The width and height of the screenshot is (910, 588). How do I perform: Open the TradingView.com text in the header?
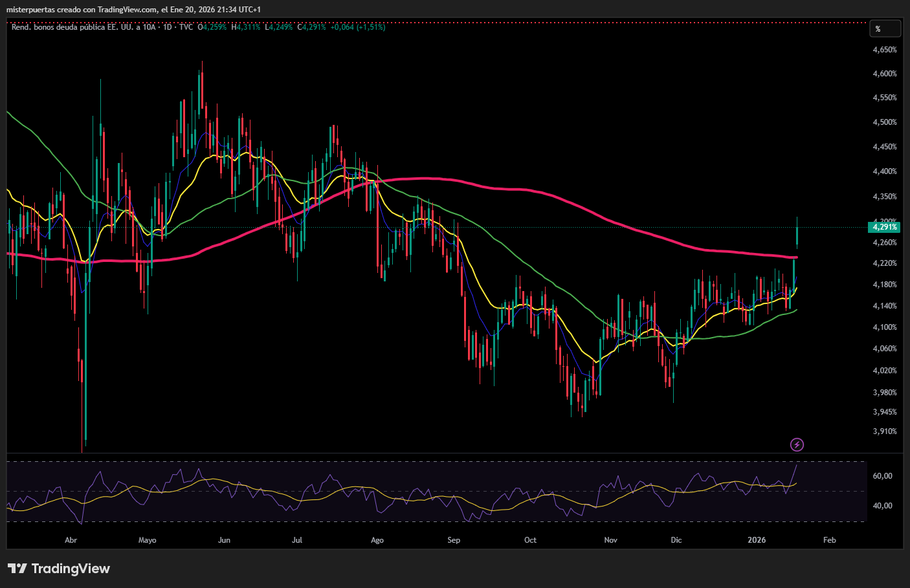(127, 10)
